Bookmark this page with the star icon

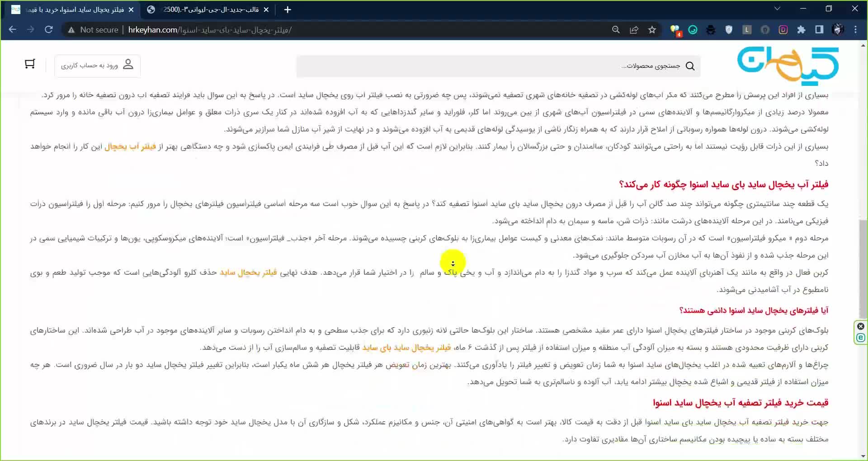(x=652, y=30)
